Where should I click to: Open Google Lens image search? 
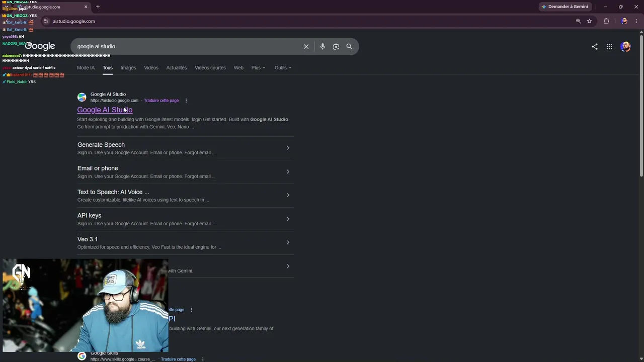[336, 46]
